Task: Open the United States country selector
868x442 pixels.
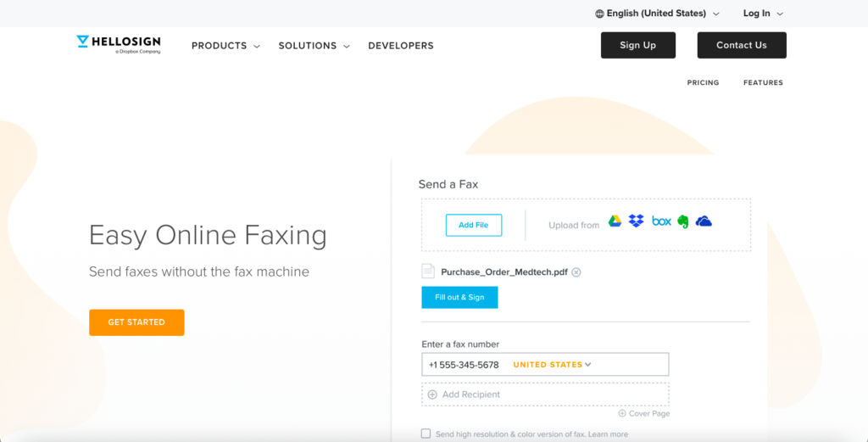Action: [552, 365]
